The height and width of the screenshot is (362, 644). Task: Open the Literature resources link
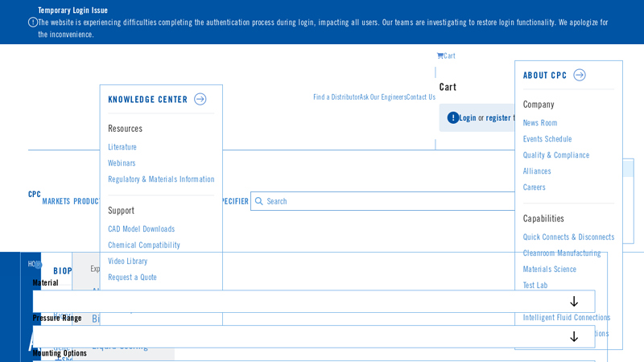coord(122,147)
